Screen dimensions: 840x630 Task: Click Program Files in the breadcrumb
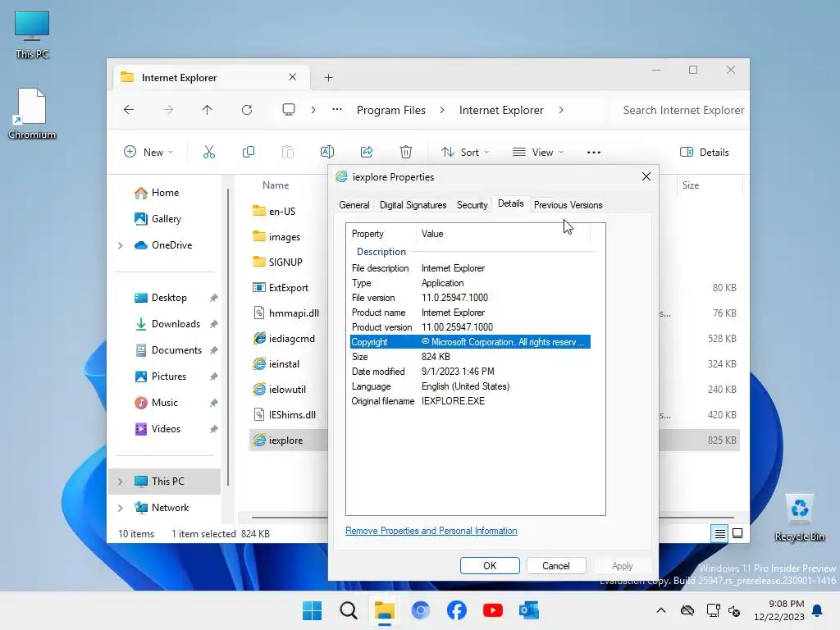(391, 110)
